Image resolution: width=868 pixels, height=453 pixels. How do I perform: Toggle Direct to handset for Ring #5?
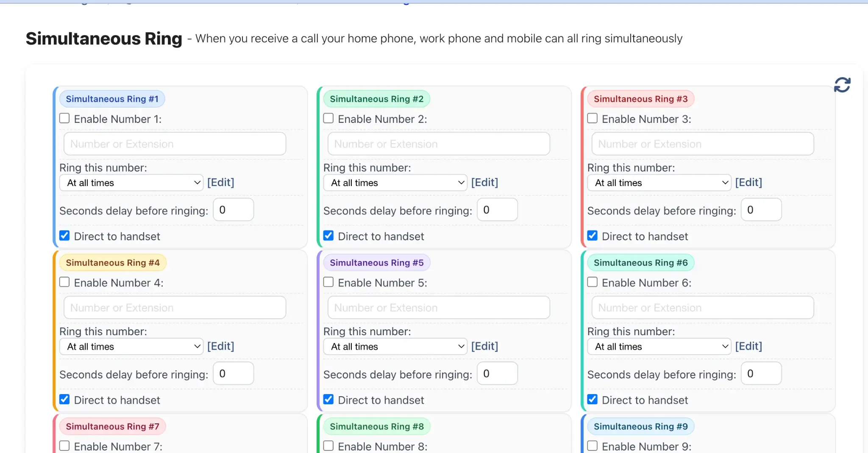[328, 399]
